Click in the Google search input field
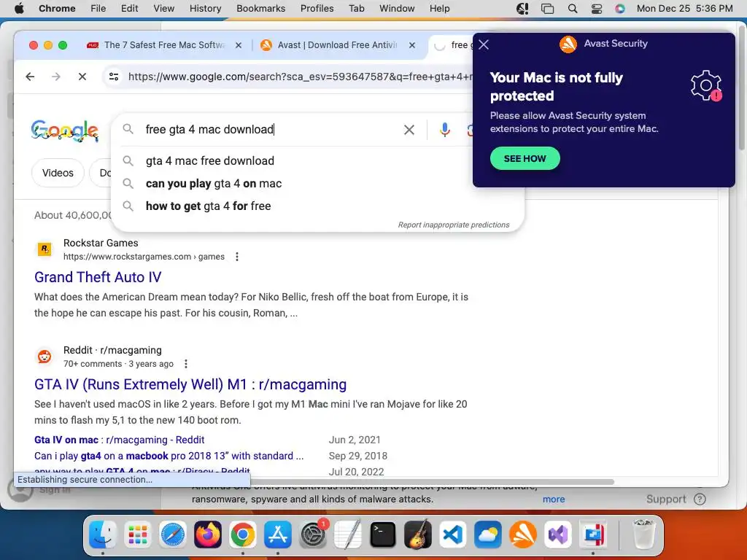This screenshot has width=747, height=560. [271, 130]
